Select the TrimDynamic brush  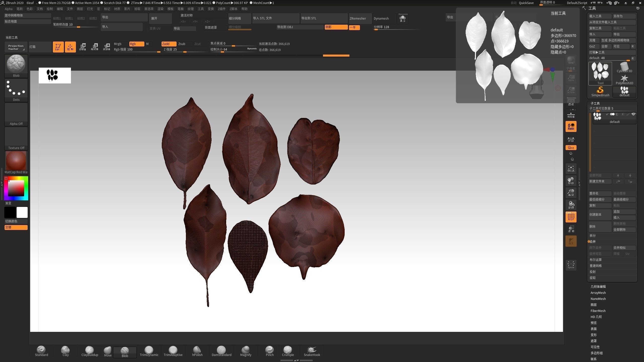[149, 351]
